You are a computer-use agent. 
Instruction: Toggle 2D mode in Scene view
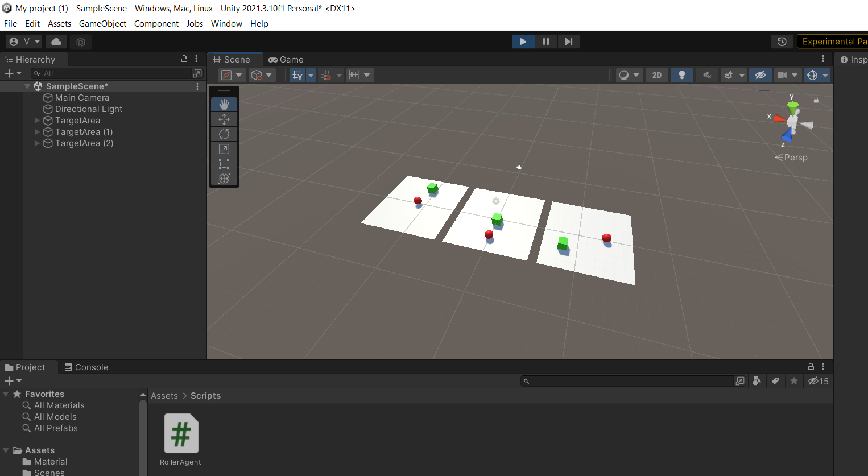[x=656, y=74]
